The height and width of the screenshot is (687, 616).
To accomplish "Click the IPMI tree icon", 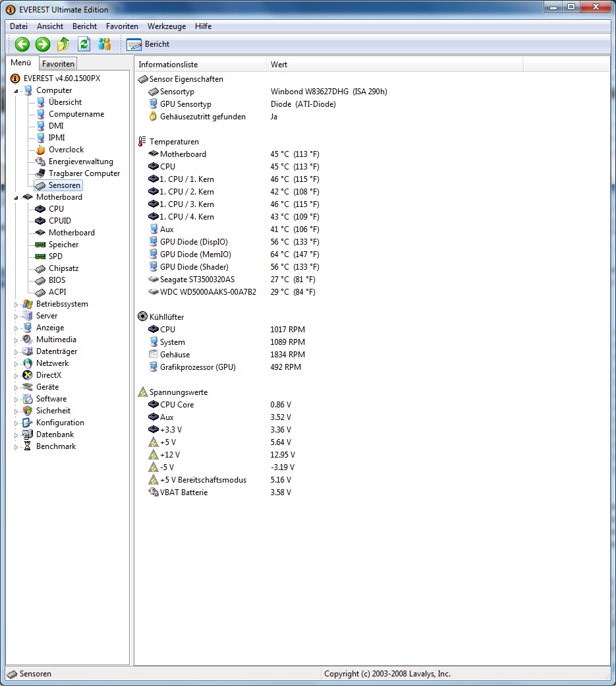I will 40,138.
